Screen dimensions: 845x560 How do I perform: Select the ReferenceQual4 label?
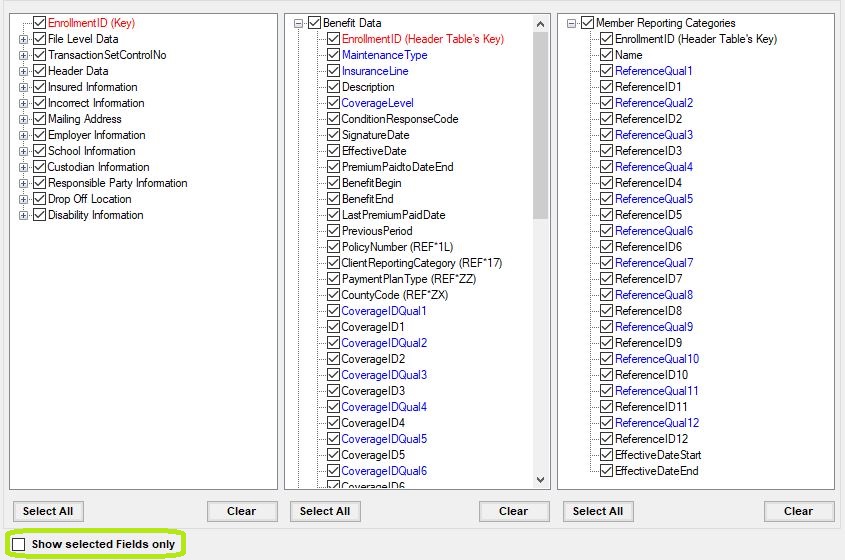pyautogui.click(x=654, y=167)
